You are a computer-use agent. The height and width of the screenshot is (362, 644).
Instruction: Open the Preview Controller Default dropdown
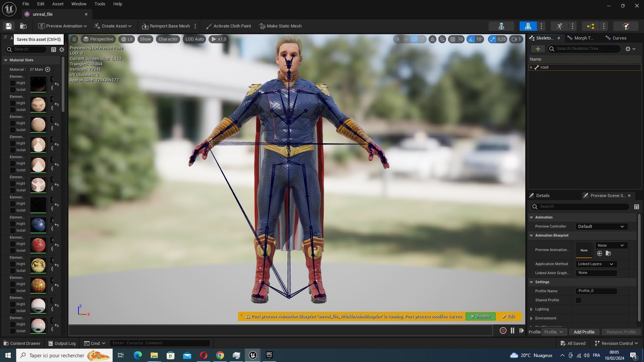coord(601,227)
